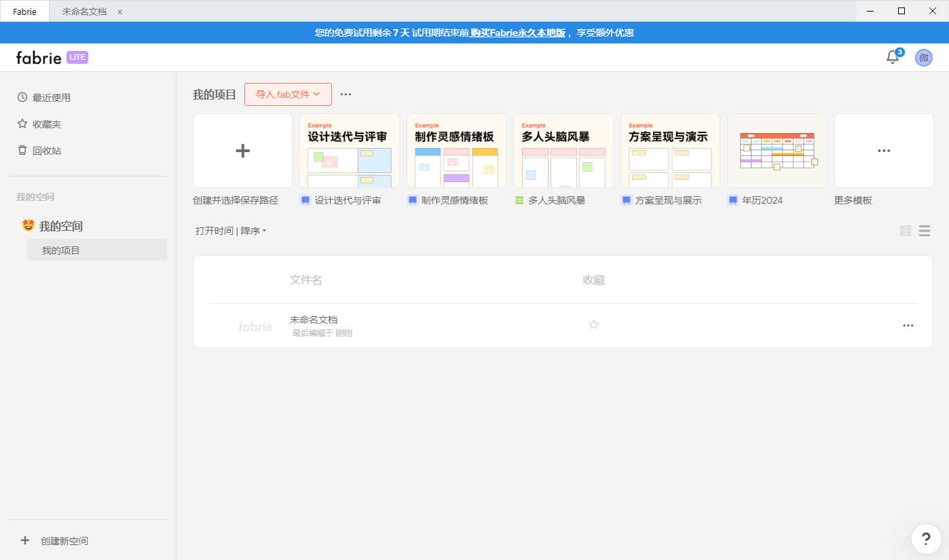This screenshot has height=560, width=949.
Task: Open the 方案呈现与演示 template thumbnail
Action: [670, 151]
